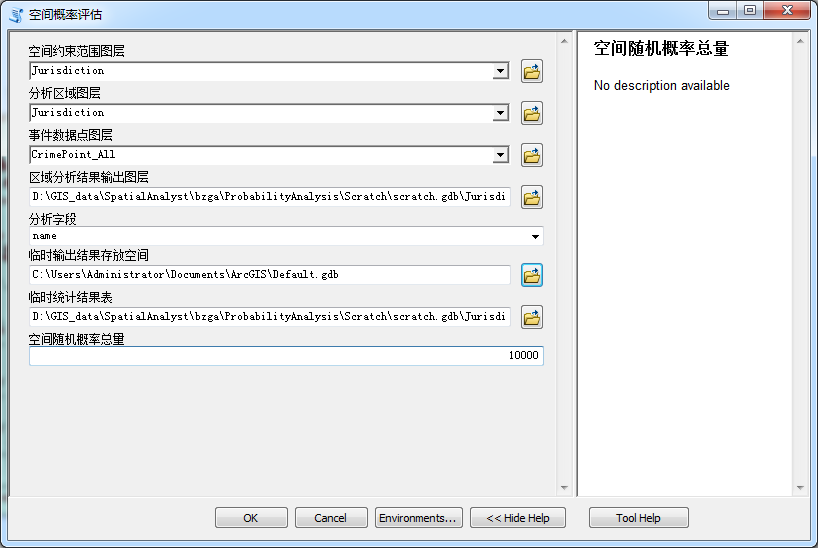Expand the 空间约束范围图层 Jurisdiction dropdown
The width and height of the screenshot is (818, 548).
click(500, 71)
